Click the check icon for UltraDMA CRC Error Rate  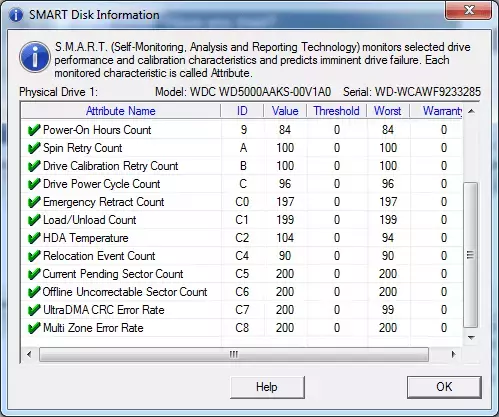pos(34,310)
